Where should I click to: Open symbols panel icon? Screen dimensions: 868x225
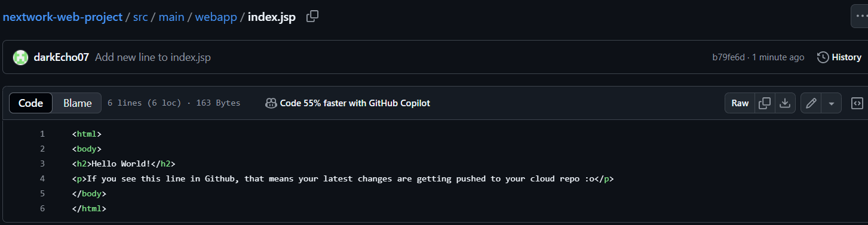[857, 103]
